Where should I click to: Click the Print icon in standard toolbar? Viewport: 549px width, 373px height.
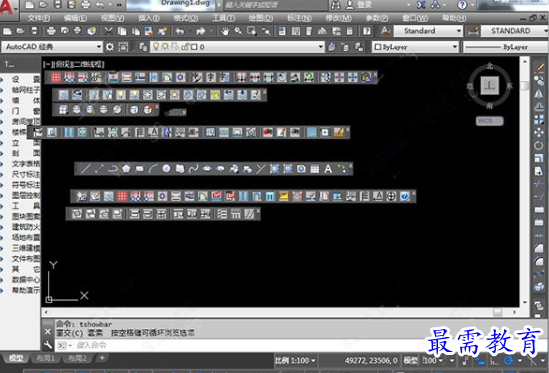coord(51,32)
